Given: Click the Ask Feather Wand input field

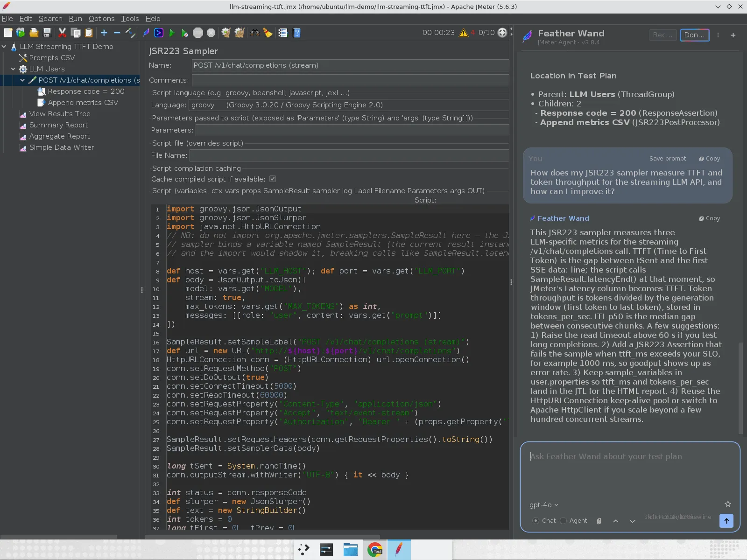Looking at the screenshot, I should pyautogui.click(x=630, y=471).
